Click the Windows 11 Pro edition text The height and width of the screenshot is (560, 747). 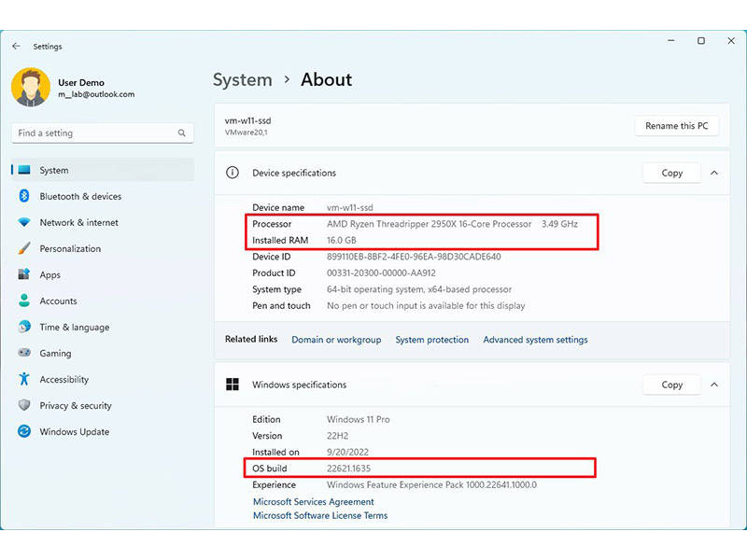[x=359, y=419]
